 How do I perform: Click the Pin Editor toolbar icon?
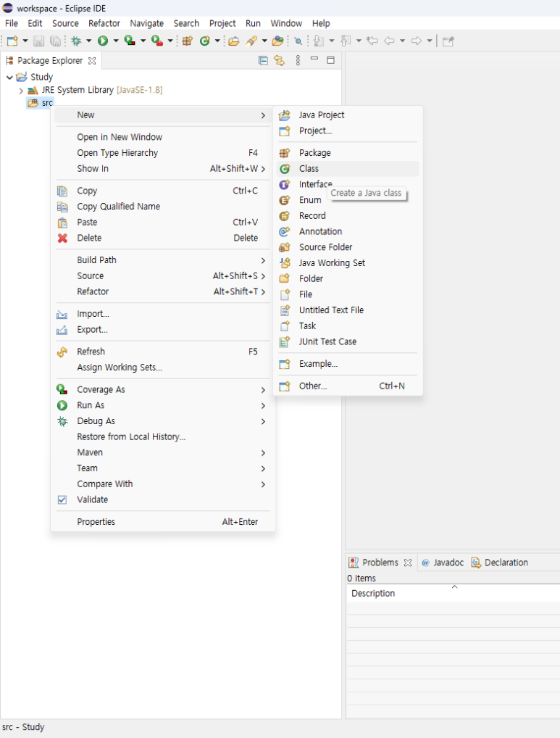click(x=448, y=41)
